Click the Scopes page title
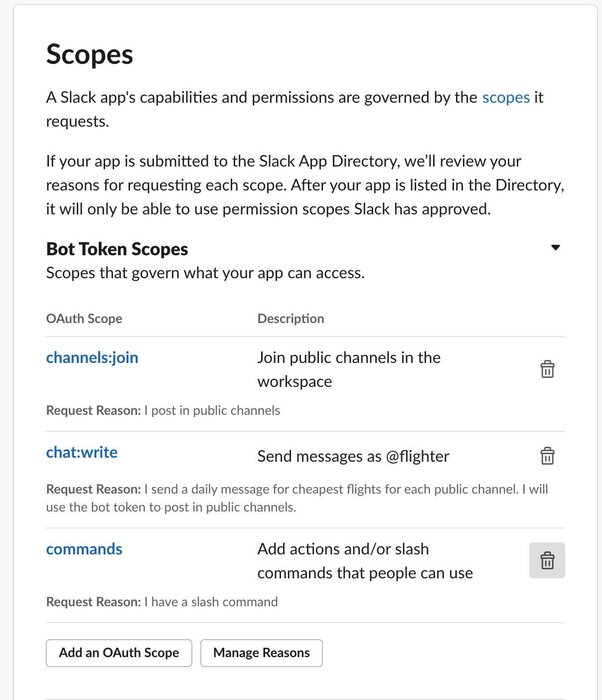The width and height of the screenshot is (602, 700). coord(90,54)
